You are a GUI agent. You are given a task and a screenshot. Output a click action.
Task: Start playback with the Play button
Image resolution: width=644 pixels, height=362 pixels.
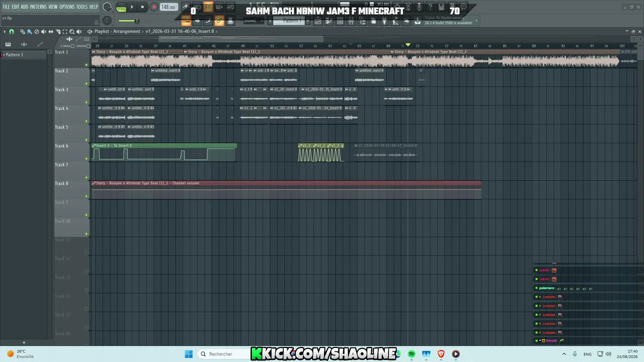132,7
